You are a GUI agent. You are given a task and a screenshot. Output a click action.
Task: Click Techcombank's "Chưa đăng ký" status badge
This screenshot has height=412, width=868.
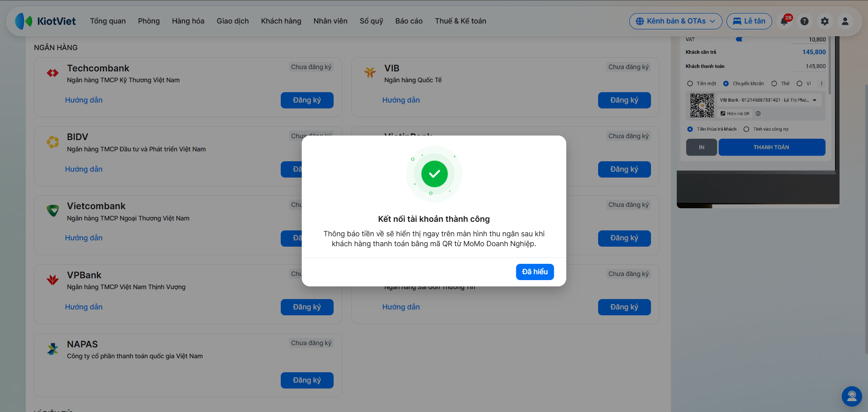pos(311,67)
